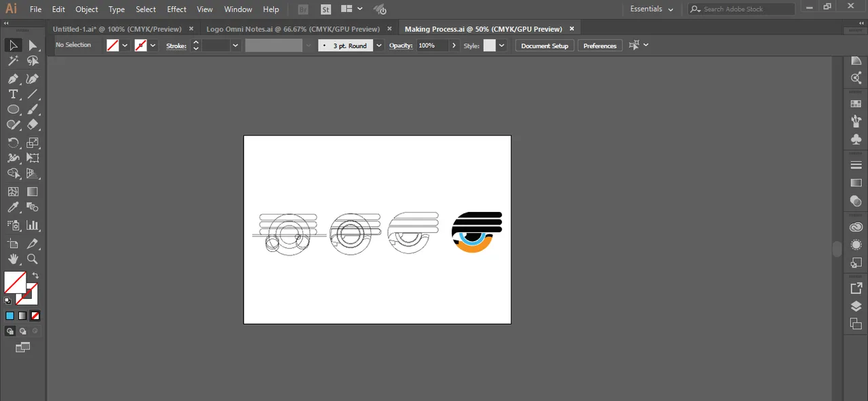Set paint mode to None

35,316
